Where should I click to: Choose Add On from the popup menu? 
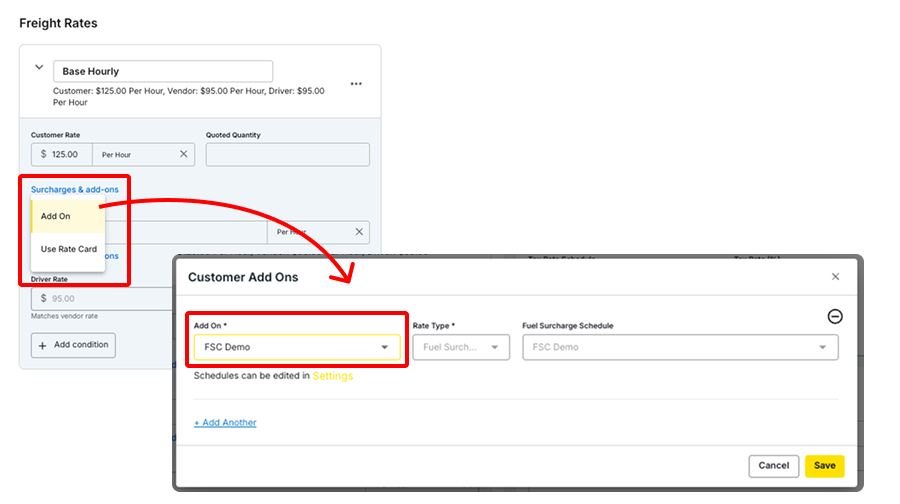tap(68, 216)
